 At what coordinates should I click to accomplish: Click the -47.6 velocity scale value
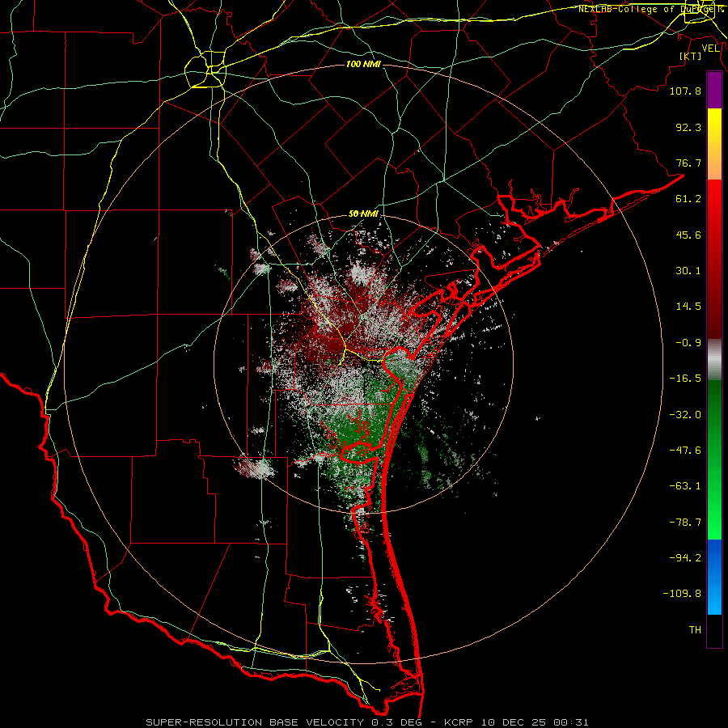click(x=685, y=451)
